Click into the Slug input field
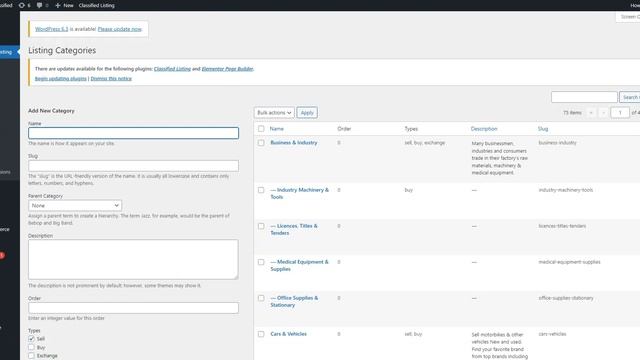 pos(133,166)
